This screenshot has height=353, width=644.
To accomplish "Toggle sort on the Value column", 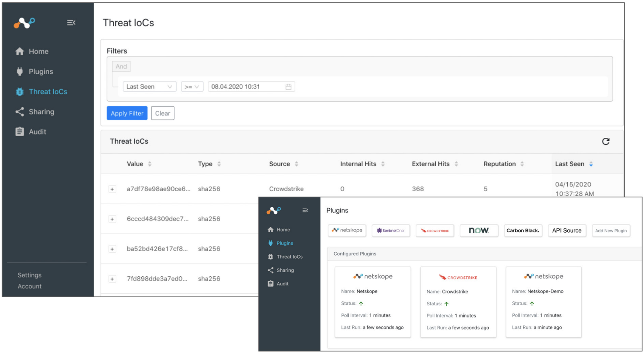I will (x=150, y=164).
